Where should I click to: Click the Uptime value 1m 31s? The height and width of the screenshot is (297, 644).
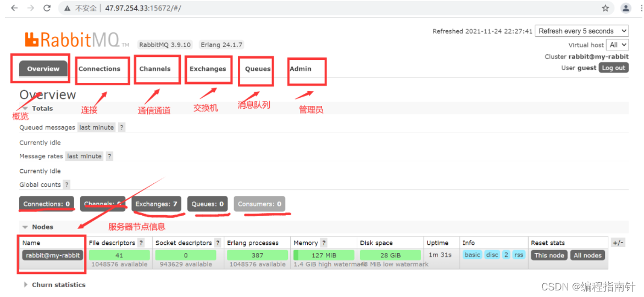click(x=440, y=255)
